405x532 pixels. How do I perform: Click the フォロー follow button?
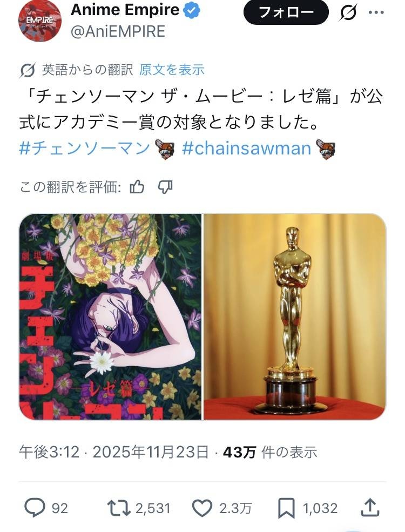(286, 12)
